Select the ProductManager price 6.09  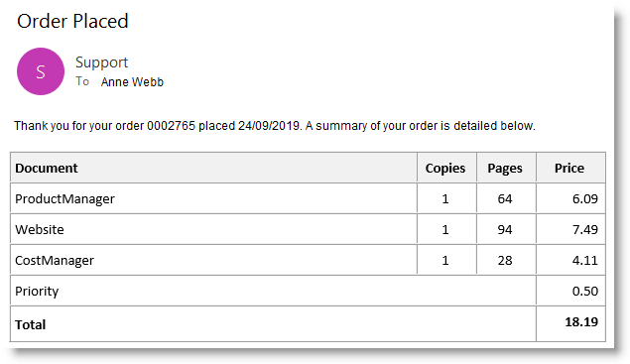click(585, 198)
